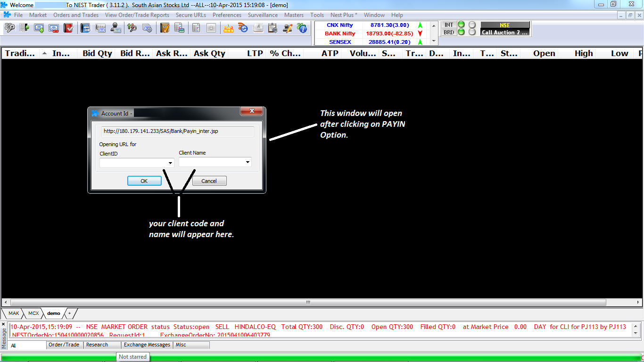Add new market watch tab with plus
This screenshot has height=362, width=644.
pos(69,313)
